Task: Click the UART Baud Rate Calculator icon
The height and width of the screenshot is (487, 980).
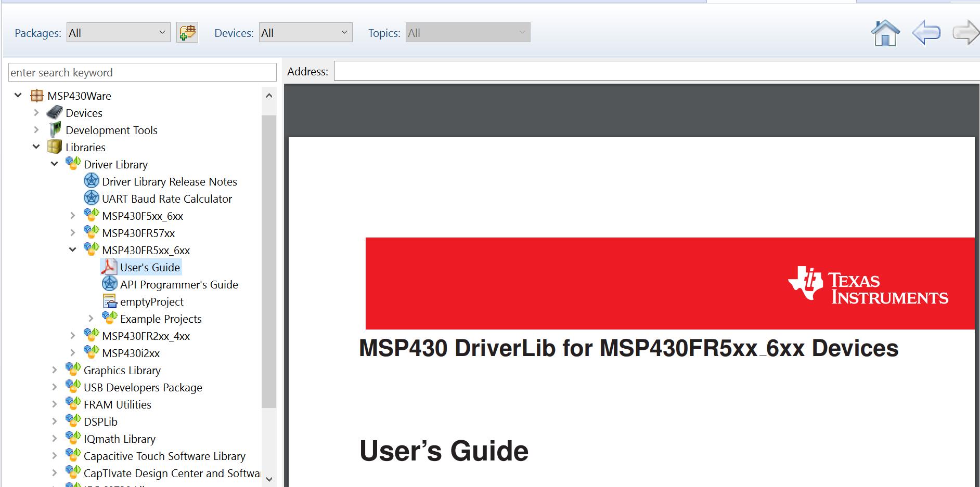Action: point(92,199)
